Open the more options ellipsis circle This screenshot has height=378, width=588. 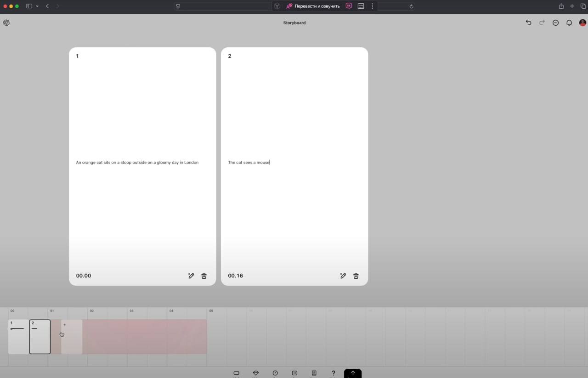(x=555, y=23)
